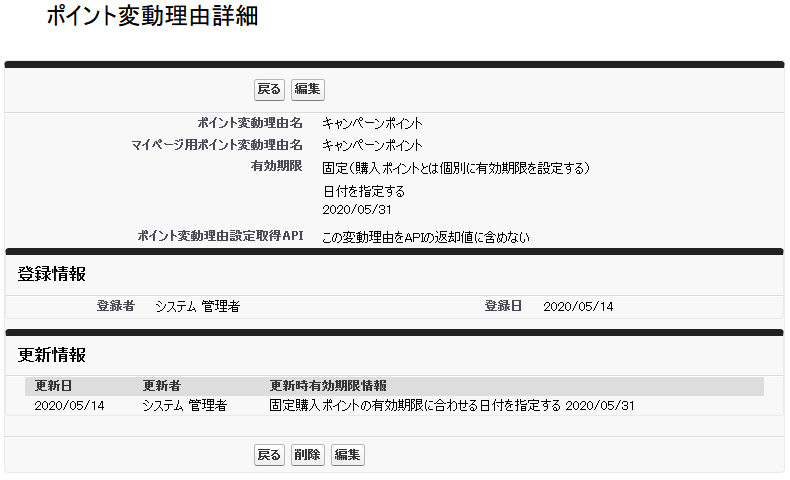The width and height of the screenshot is (790, 480).
Task: Click the update row date 2020/05/14
Action: point(69,406)
